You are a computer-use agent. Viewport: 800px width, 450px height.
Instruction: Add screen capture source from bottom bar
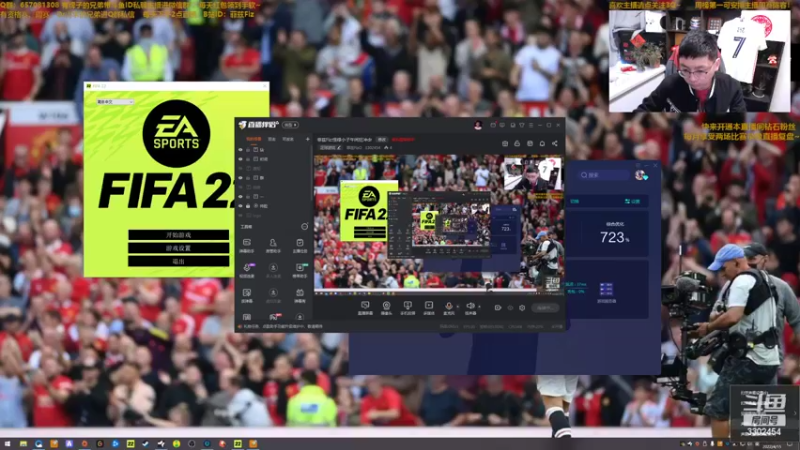pyautogui.click(x=365, y=308)
